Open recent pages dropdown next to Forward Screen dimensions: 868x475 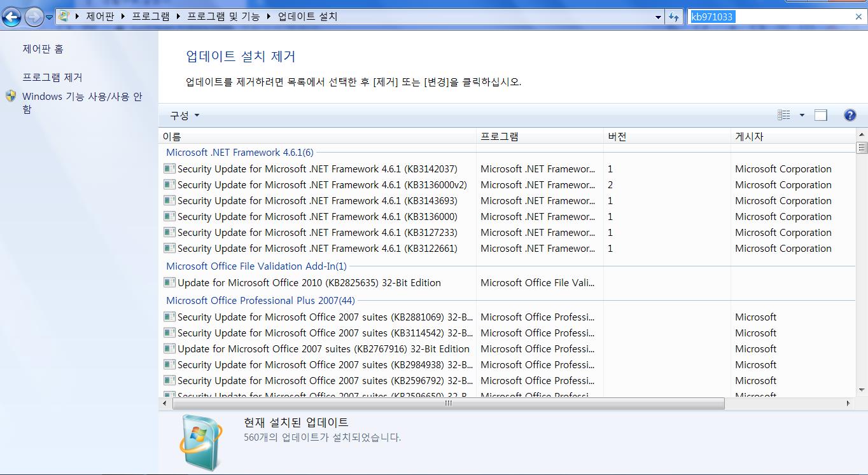tap(49, 17)
